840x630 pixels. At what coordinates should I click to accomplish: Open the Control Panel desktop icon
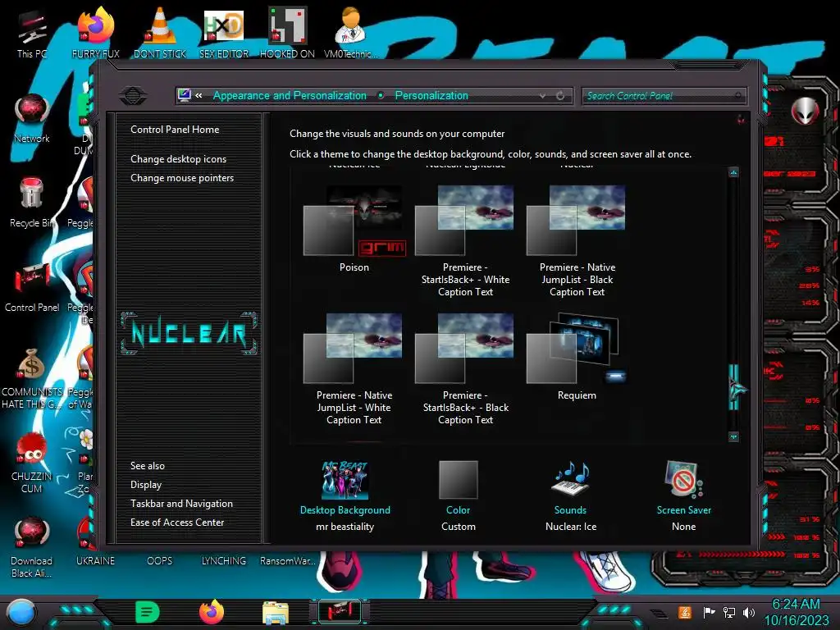pyautogui.click(x=32, y=287)
